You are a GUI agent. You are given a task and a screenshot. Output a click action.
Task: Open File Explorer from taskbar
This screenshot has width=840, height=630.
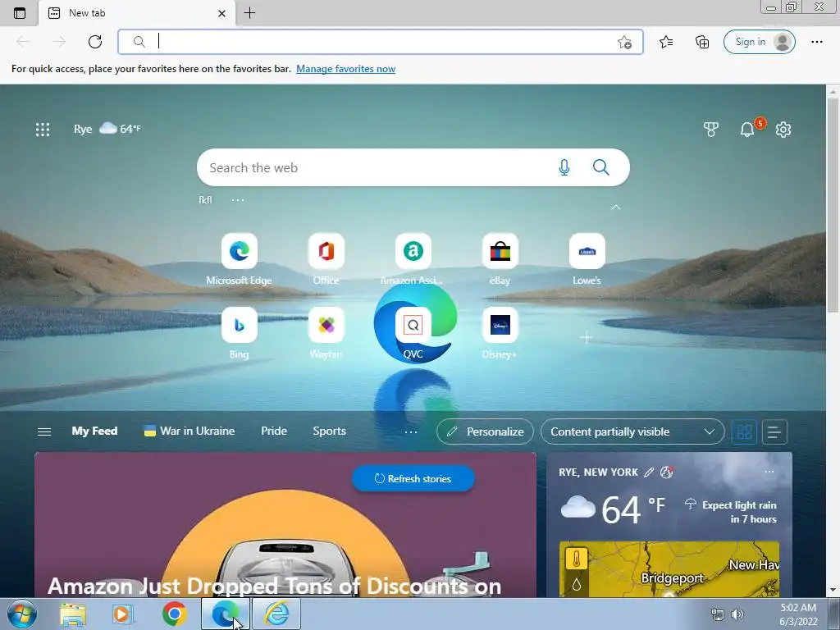73,614
